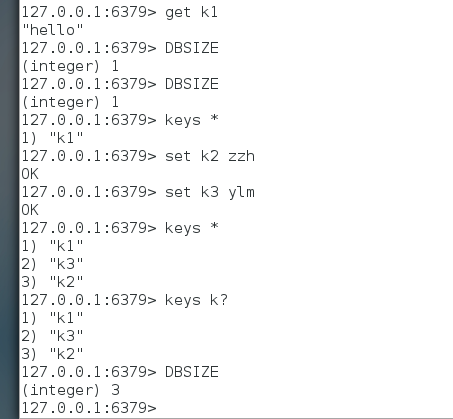This screenshot has height=419, width=453.
Task: Click the last "(integer) 3" result
Action: pos(70,390)
